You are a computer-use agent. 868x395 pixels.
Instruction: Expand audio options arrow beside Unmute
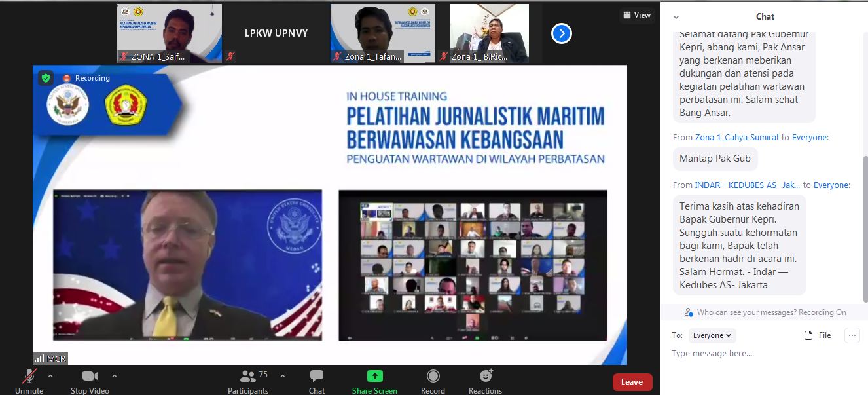click(50, 376)
